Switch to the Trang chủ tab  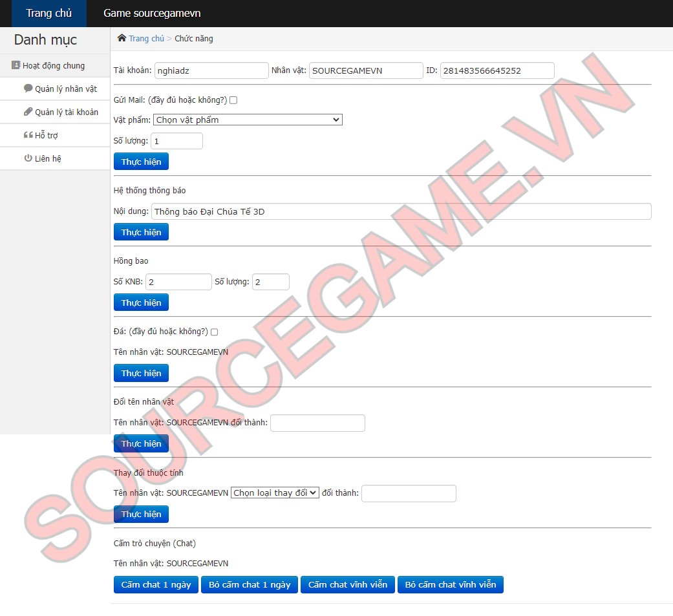point(49,14)
